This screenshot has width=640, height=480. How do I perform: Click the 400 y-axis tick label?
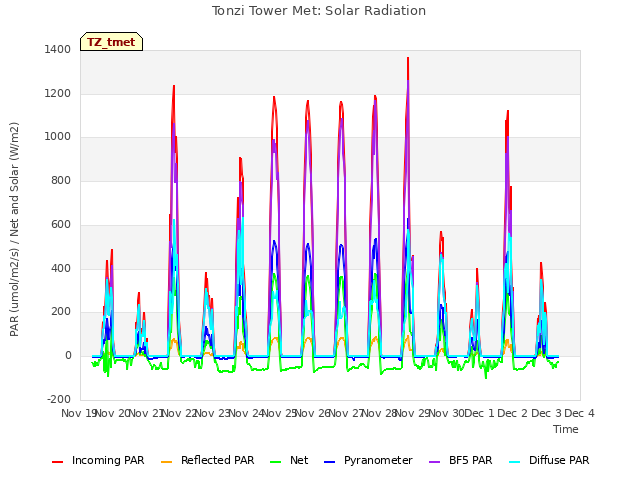tap(61, 269)
